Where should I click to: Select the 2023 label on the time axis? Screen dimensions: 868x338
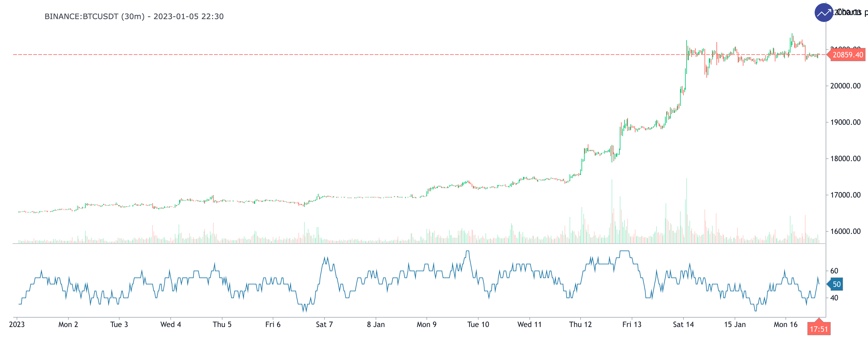(x=17, y=325)
